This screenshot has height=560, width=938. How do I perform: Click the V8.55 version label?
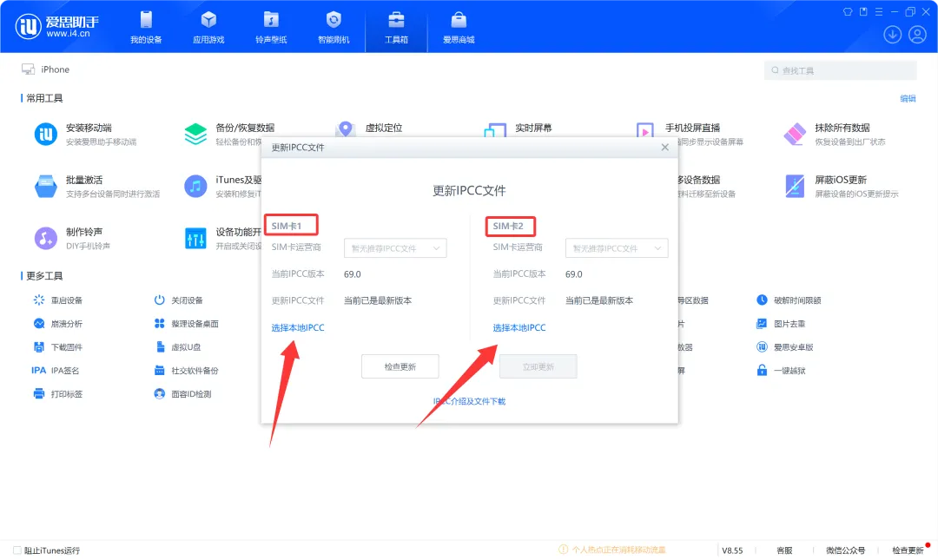(x=732, y=550)
